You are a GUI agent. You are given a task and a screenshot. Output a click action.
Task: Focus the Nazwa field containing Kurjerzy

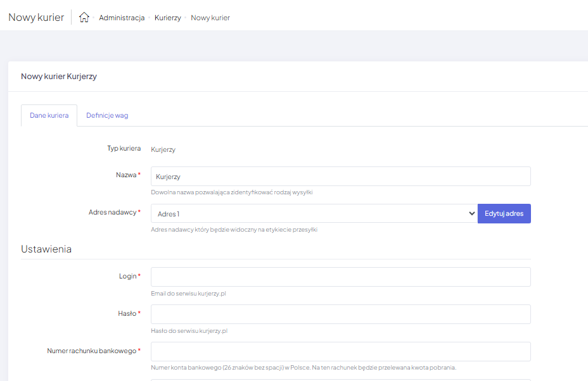click(340, 177)
